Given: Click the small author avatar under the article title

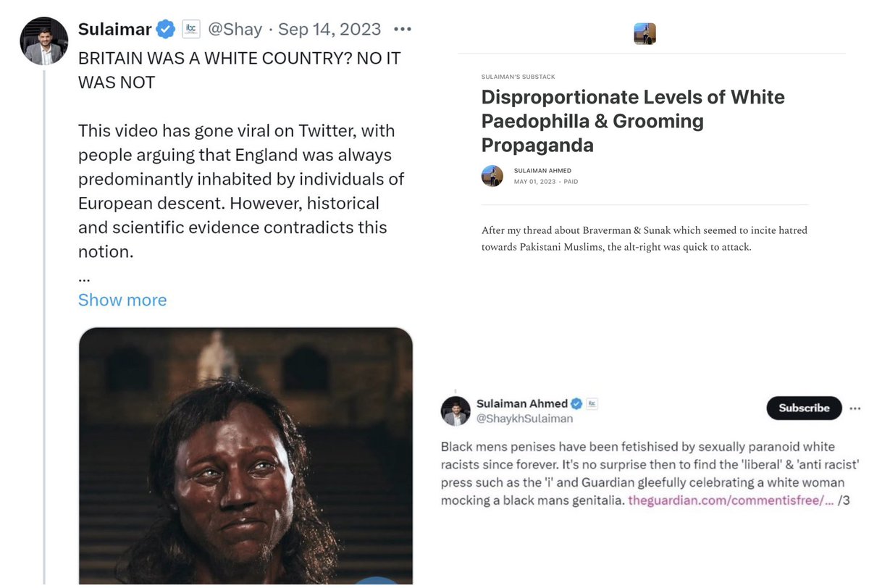Looking at the screenshot, I should click(x=492, y=176).
